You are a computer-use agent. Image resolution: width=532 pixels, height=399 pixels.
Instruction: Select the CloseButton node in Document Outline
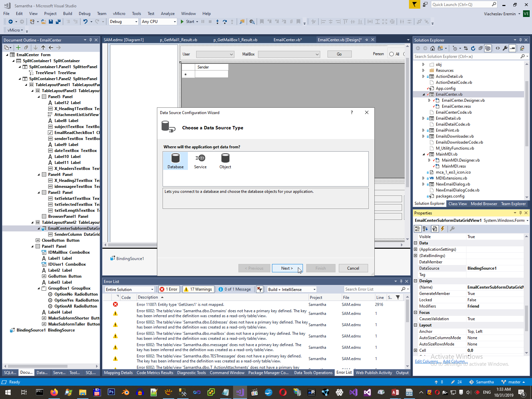tap(58, 240)
